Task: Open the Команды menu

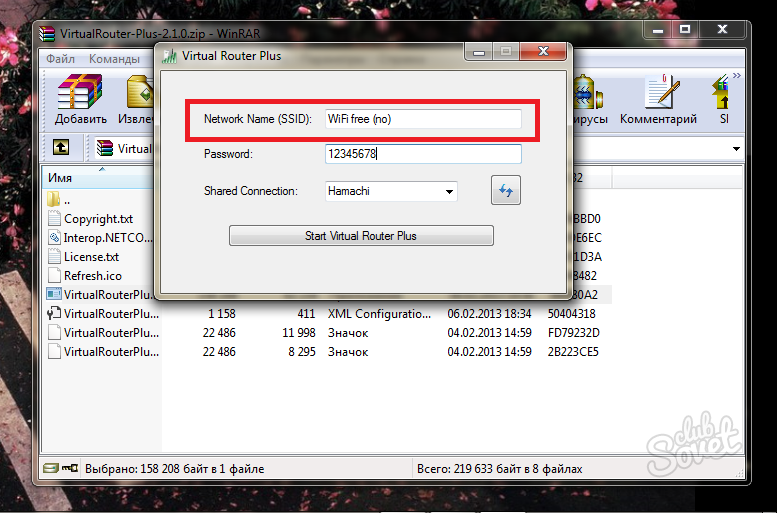Action: 114,59
